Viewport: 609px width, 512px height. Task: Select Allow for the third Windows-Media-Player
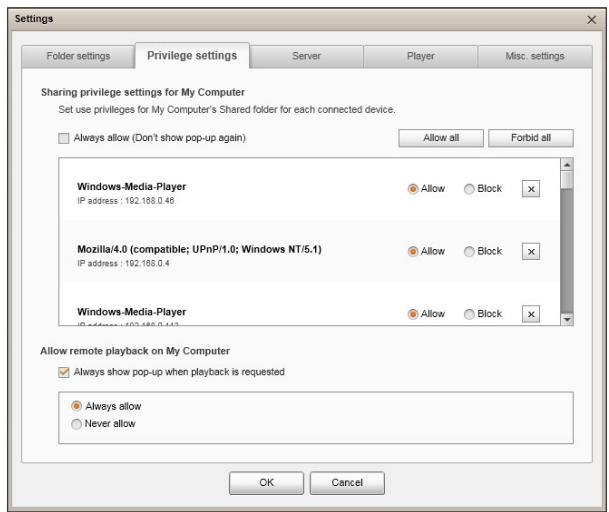[x=412, y=314]
